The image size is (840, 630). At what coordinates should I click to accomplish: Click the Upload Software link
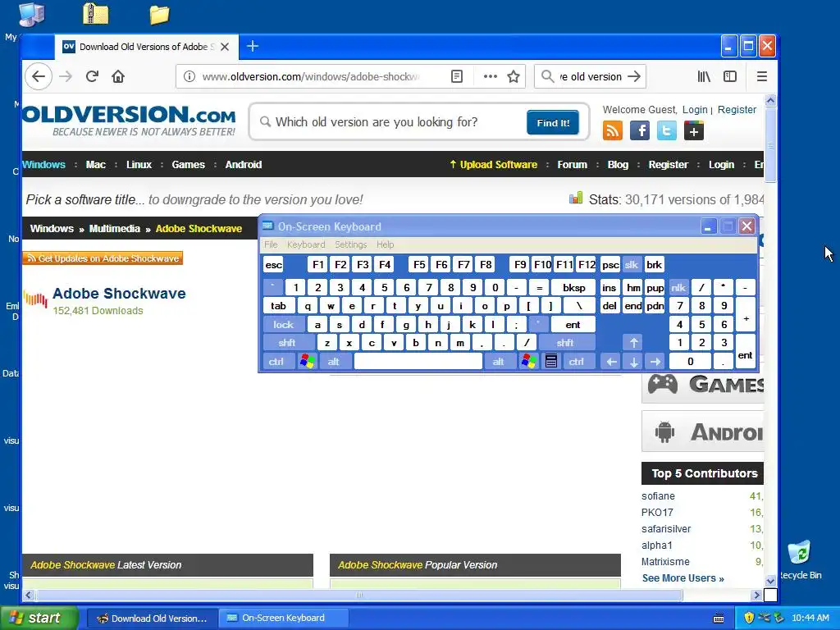[493, 164]
